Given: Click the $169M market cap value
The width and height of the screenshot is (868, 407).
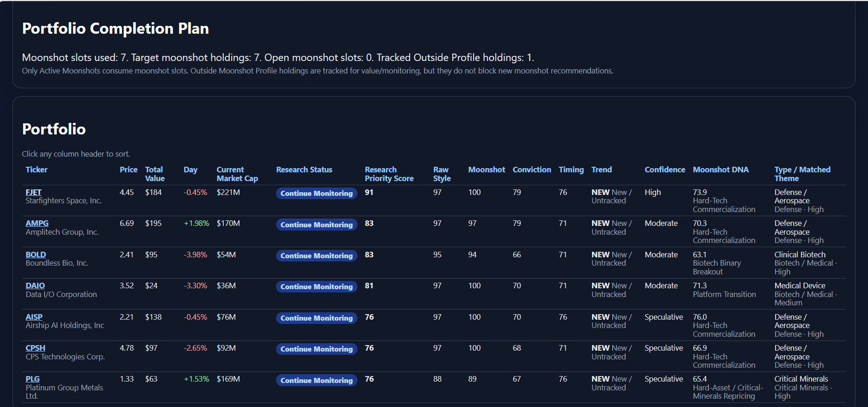Looking at the screenshot, I should 228,379.
